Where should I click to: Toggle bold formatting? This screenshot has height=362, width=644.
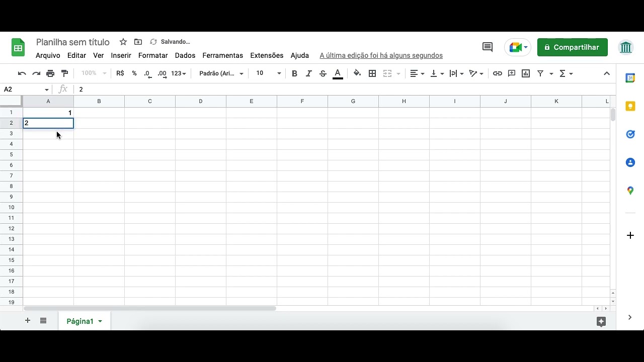pyautogui.click(x=294, y=73)
